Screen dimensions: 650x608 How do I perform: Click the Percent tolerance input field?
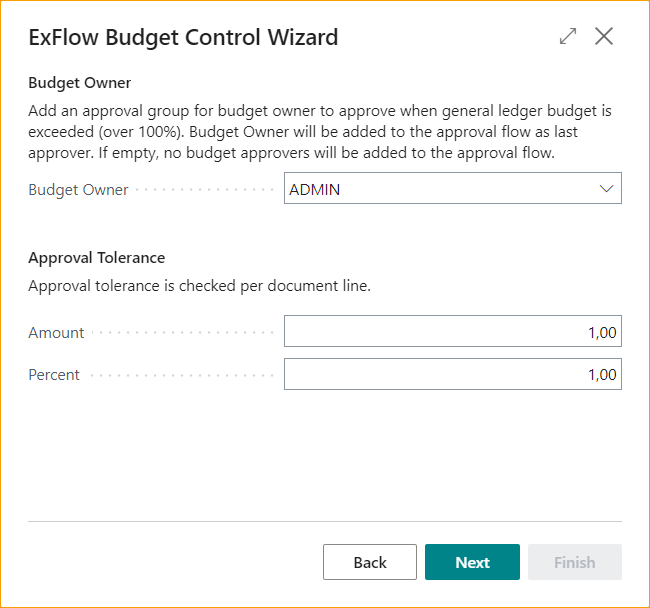[x=453, y=374]
